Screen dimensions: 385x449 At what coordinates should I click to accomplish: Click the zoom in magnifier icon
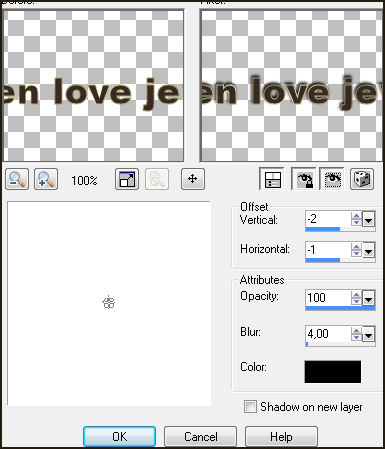coord(46,179)
